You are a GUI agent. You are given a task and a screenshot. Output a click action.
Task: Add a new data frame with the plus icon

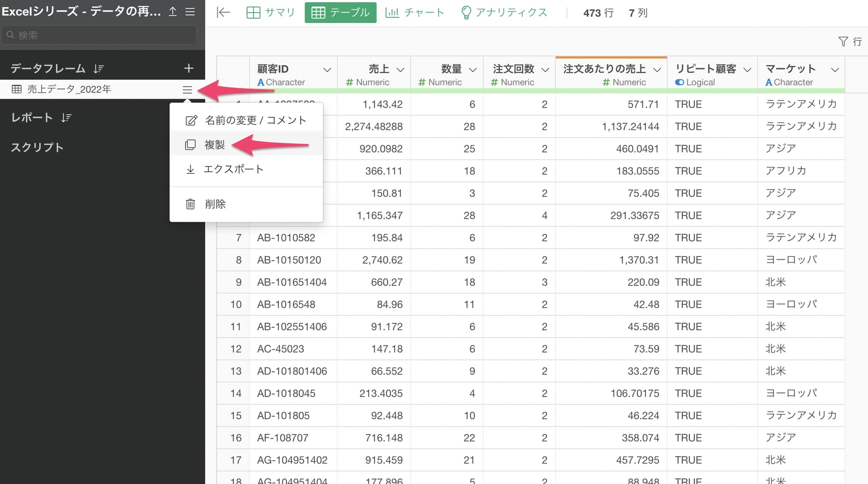coord(189,68)
